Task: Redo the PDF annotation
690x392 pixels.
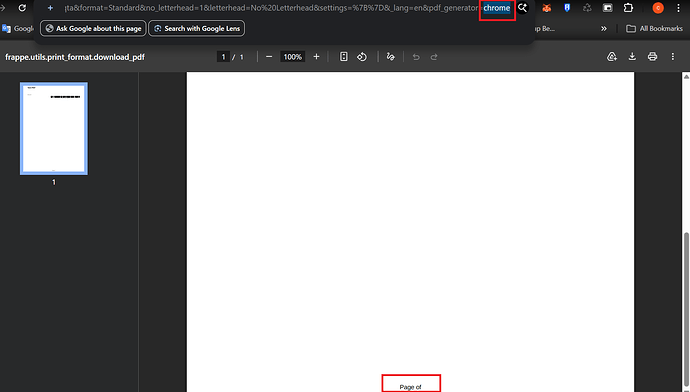Action: click(434, 57)
